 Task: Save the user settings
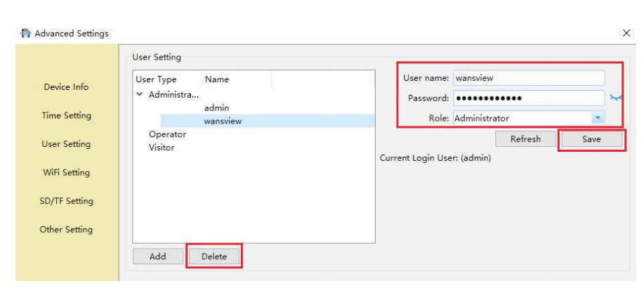[x=591, y=139]
